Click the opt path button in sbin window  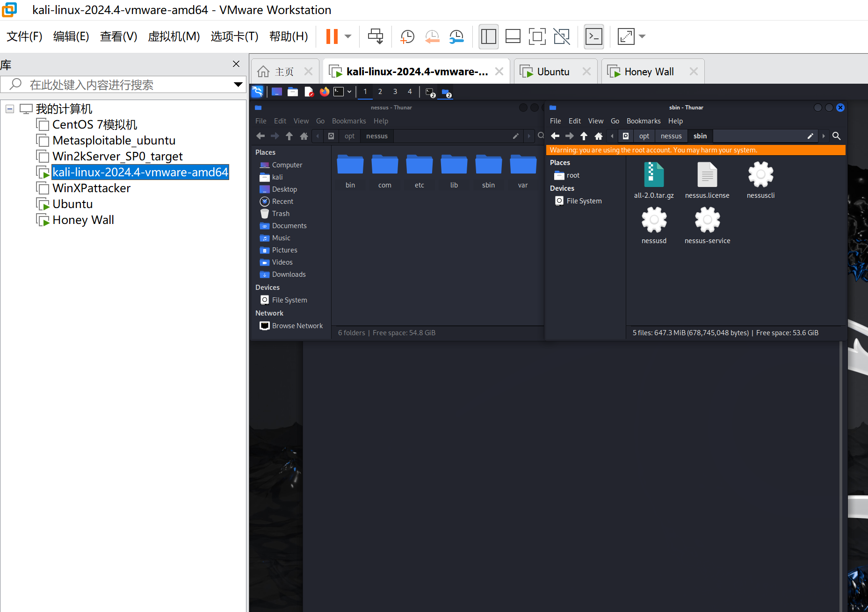coord(644,136)
